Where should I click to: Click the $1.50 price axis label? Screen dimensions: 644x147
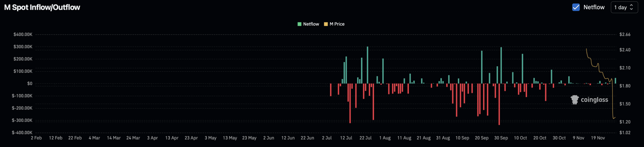[625, 104]
